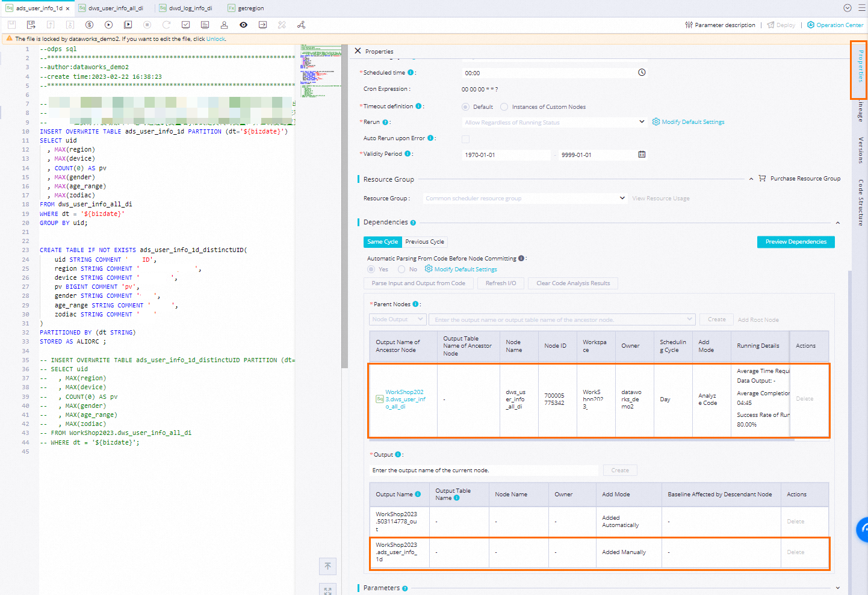Open the Rerun dropdown
Screen dimensions: 868x595
pos(554,122)
